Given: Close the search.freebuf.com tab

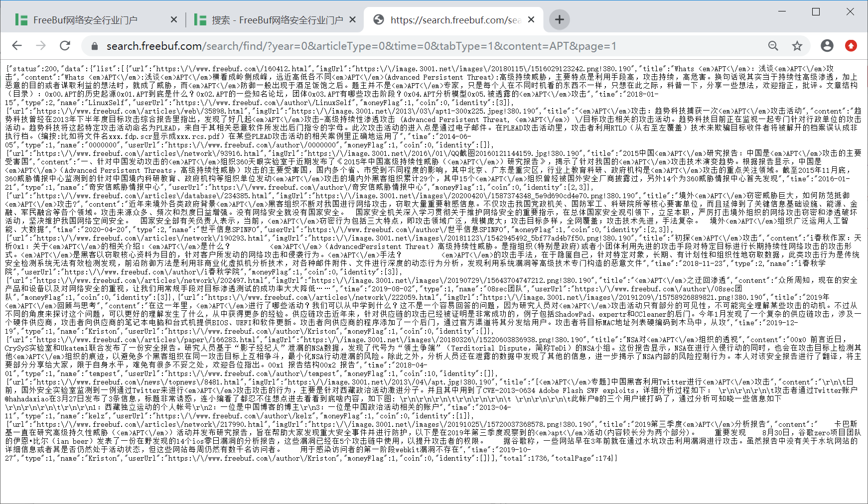Looking at the screenshot, I should pyautogui.click(x=531, y=19).
